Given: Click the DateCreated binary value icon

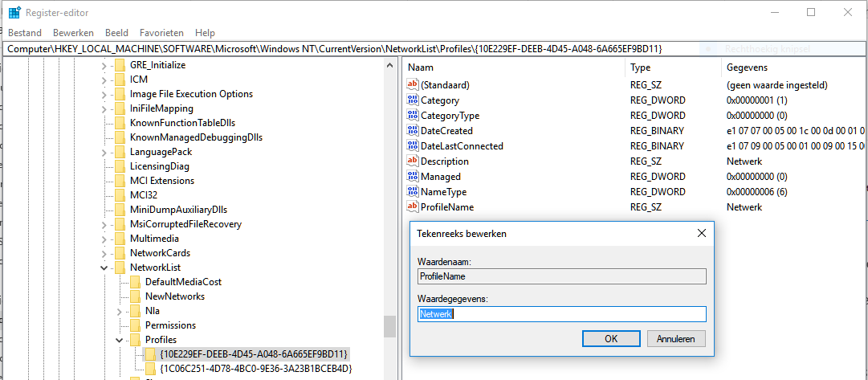Looking at the screenshot, I should coord(414,131).
